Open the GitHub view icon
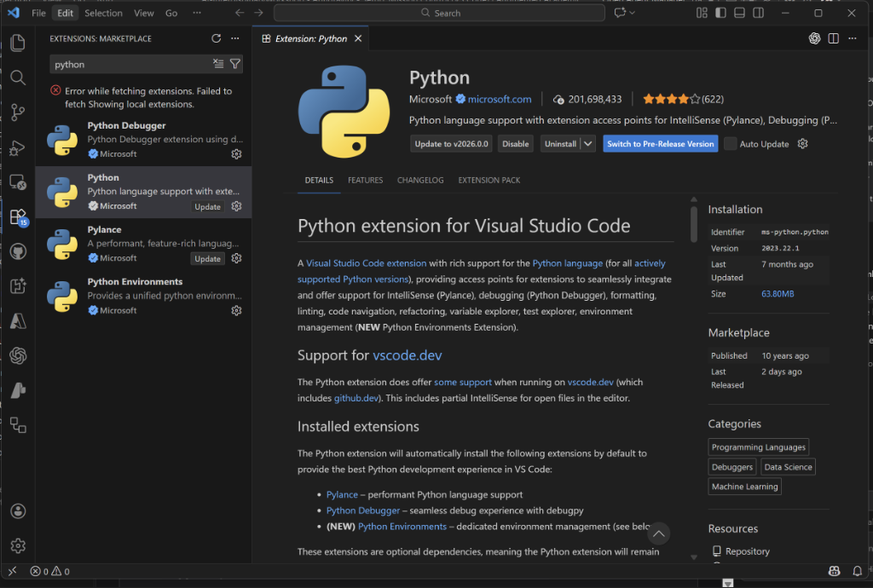Screen dimensions: 873x588 [x=18, y=251]
